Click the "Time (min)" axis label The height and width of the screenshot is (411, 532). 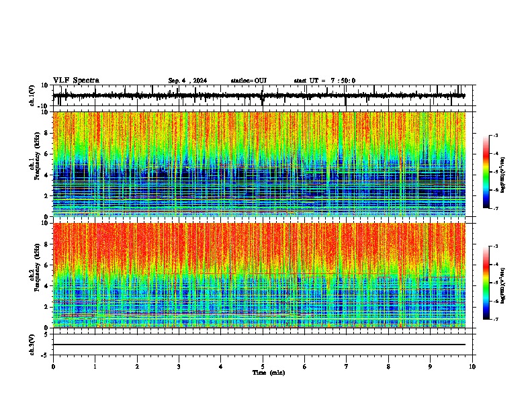[x=269, y=373]
